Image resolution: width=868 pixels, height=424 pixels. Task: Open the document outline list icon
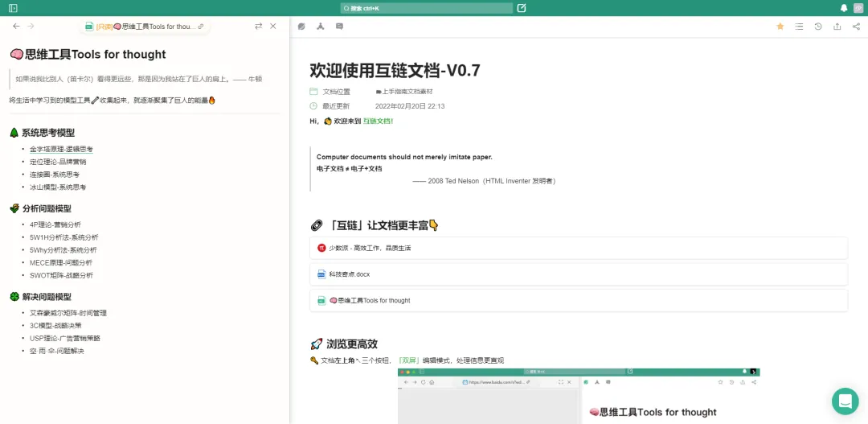799,27
